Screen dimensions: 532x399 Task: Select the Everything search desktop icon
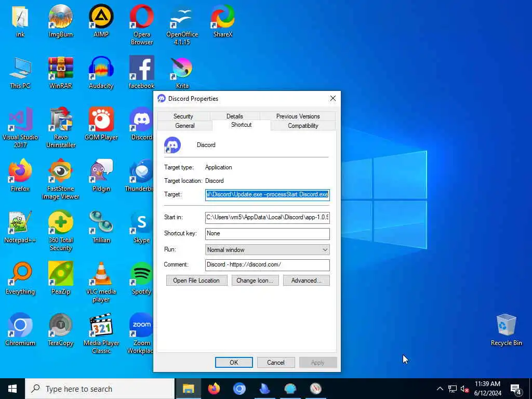pos(20,278)
